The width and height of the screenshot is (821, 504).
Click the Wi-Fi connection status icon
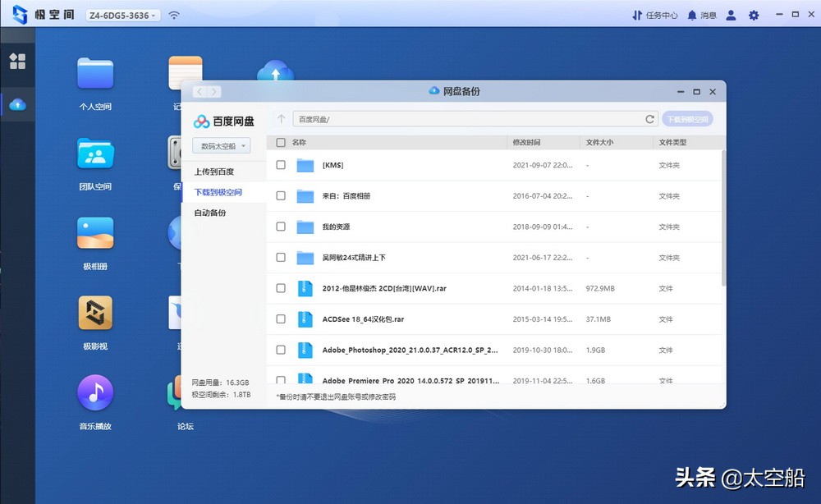[x=174, y=15]
